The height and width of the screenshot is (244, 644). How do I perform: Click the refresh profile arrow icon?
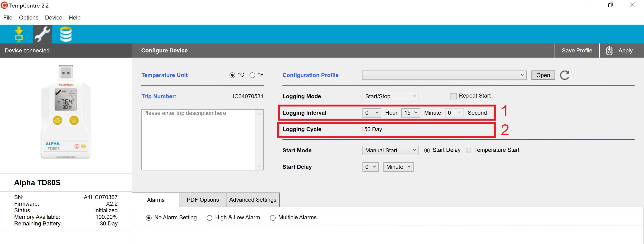pos(564,75)
